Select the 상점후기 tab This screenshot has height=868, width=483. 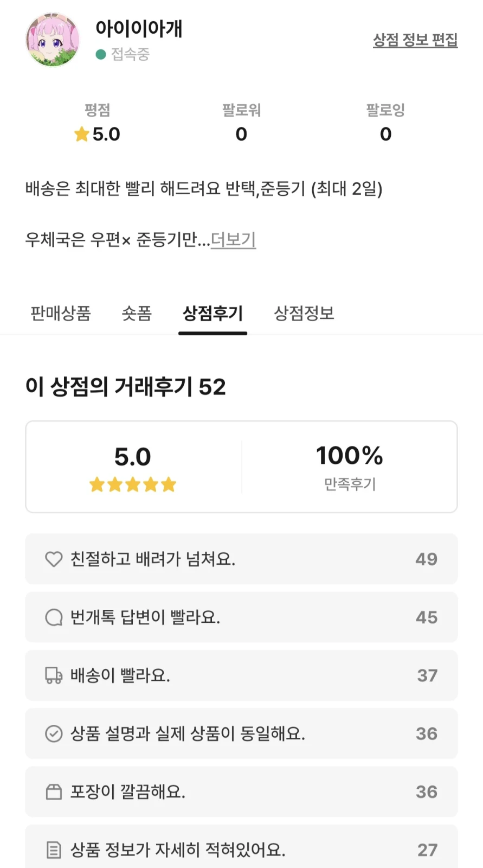(x=212, y=313)
